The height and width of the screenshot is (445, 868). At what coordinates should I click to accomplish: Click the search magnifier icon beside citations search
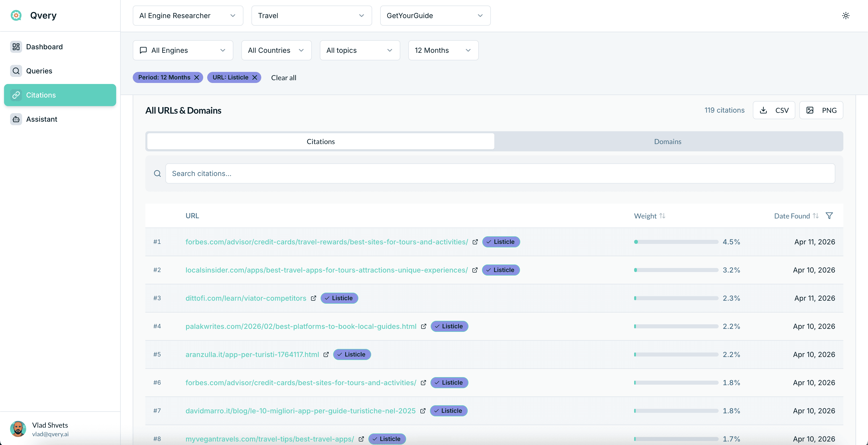(157, 173)
